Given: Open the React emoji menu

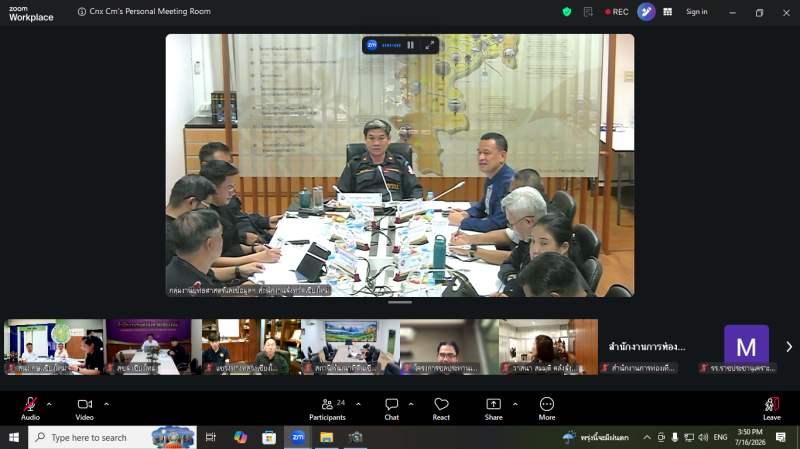Looking at the screenshot, I should coord(441,409).
